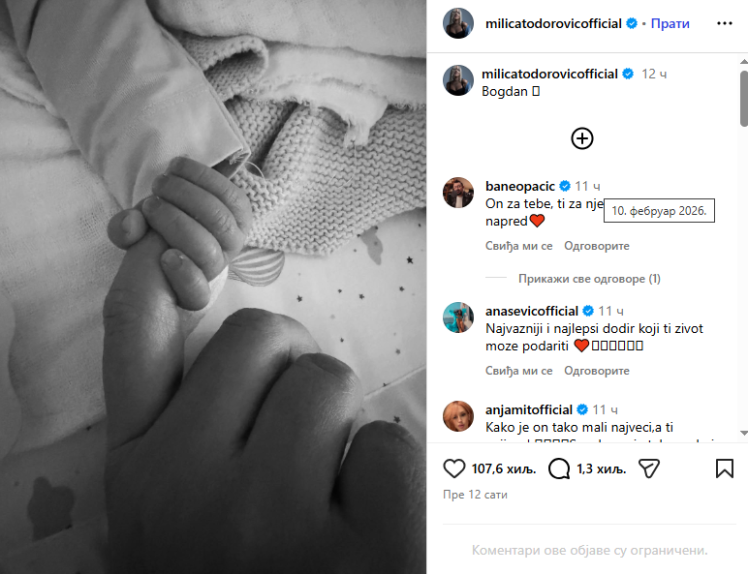Like baneopacic's comment via Свиђа ми се
Viewport: 748px width, 574px height.
519,246
